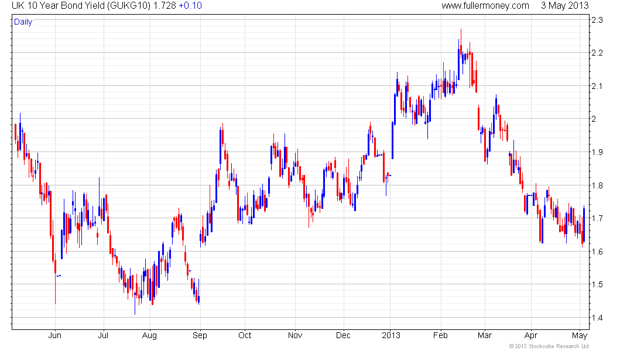Click the 2013 x-axis label

click(x=391, y=335)
